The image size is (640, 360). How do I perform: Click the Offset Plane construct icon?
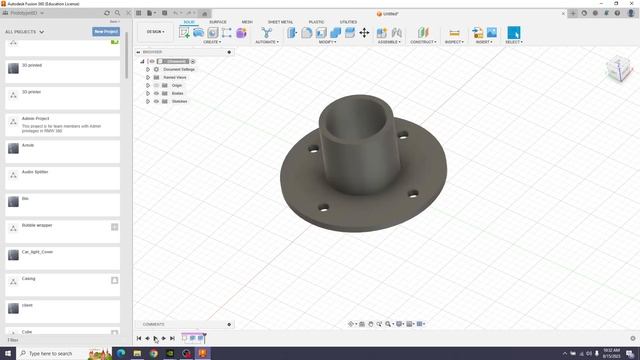coord(423,33)
